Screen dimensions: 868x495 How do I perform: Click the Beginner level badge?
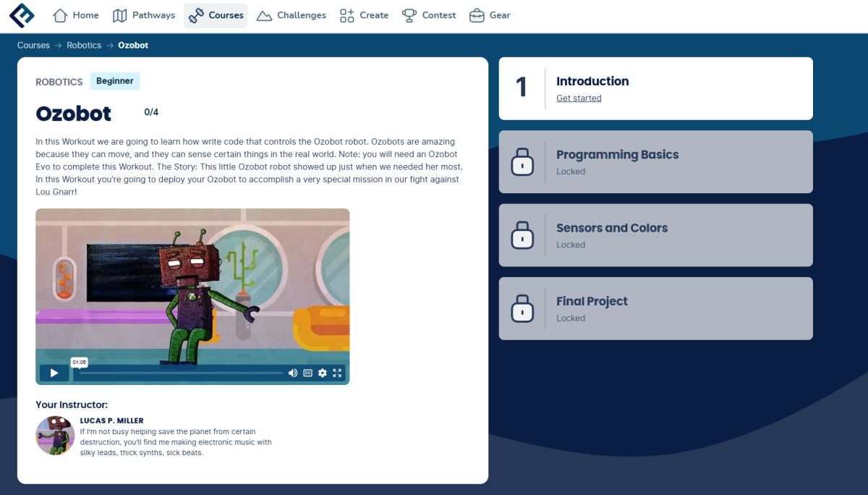(x=115, y=81)
